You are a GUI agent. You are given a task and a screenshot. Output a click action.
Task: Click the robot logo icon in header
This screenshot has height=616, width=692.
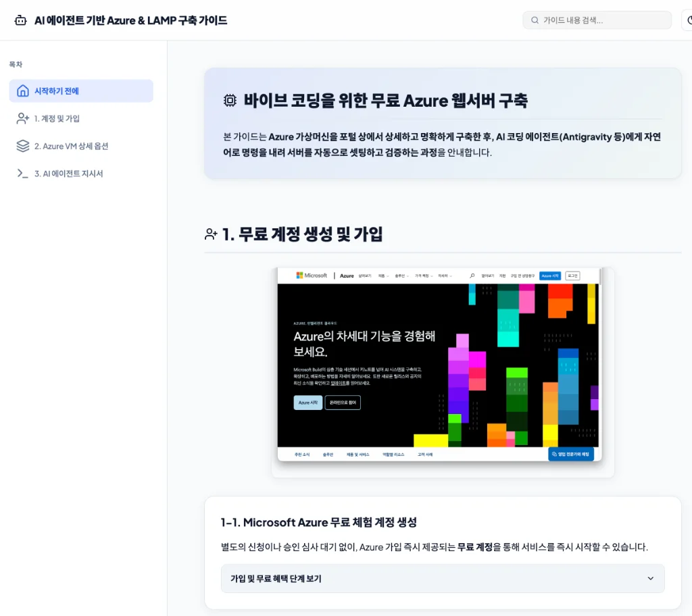(x=21, y=20)
